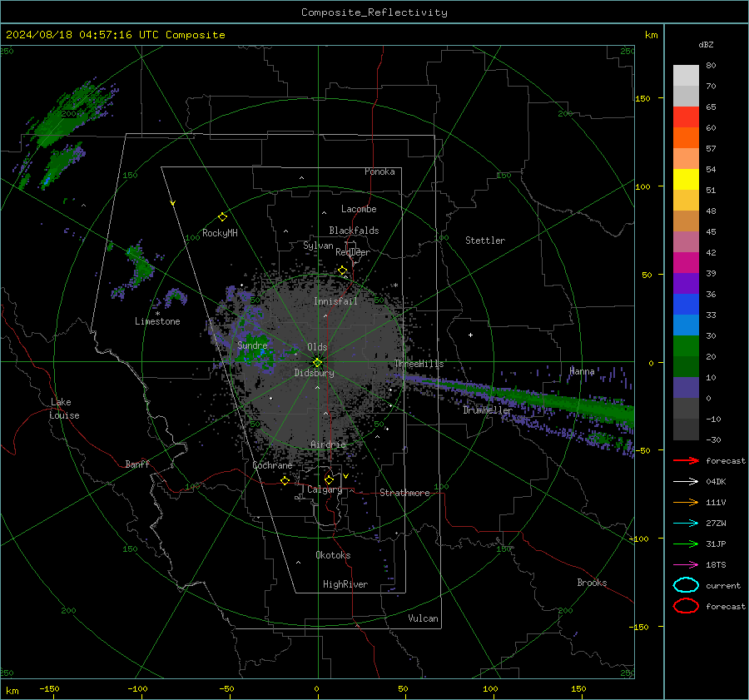Click the Limestone label
This screenshot has width=749, height=700.
coord(157,321)
